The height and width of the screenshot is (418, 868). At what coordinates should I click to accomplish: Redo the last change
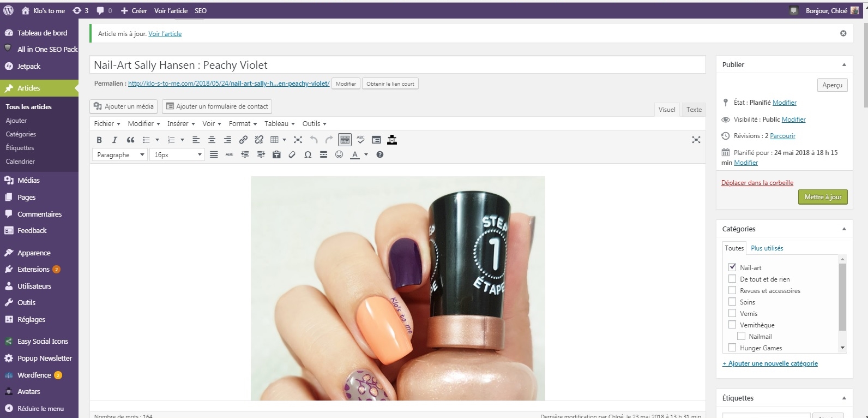329,140
